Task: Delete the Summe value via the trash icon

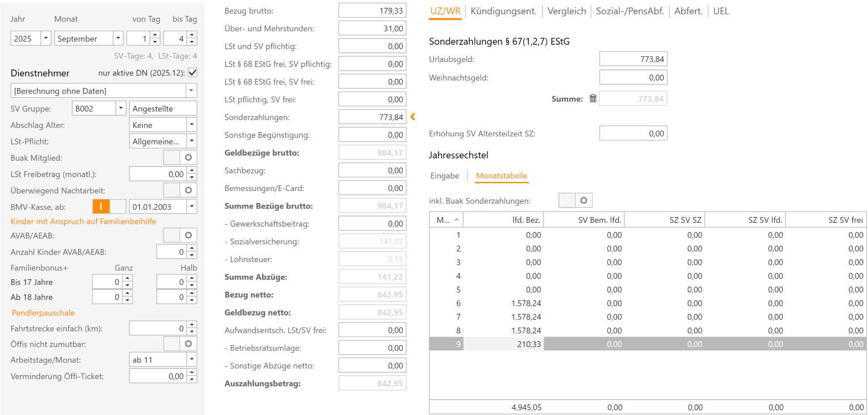Action: 592,98
